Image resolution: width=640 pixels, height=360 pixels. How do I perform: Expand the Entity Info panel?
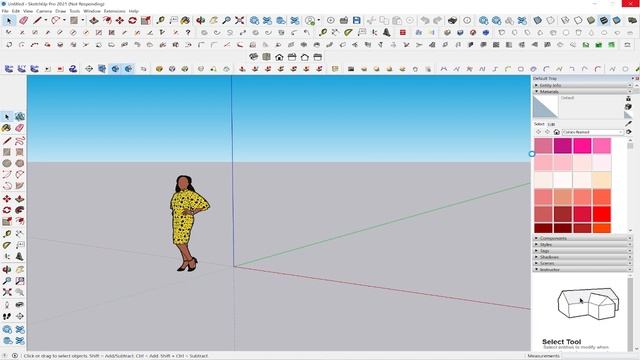(x=582, y=85)
